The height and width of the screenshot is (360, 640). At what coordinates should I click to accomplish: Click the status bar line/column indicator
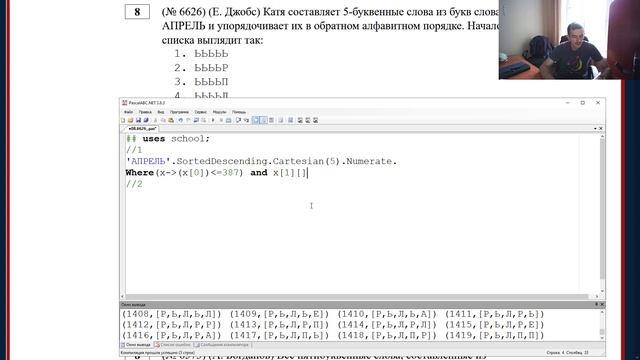pyautogui.click(x=567, y=353)
